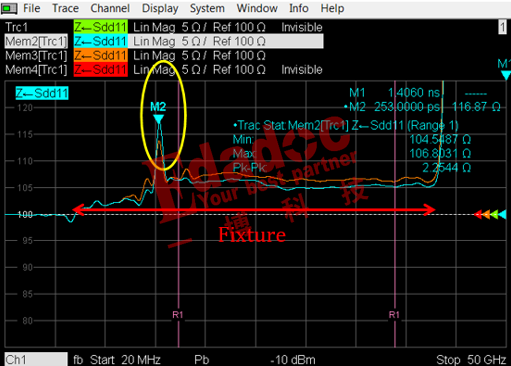This screenshot has height=366, width=511.
Task: Click the red Z←Sdd11 label of Mem4
Action: (x=101, y=69)
